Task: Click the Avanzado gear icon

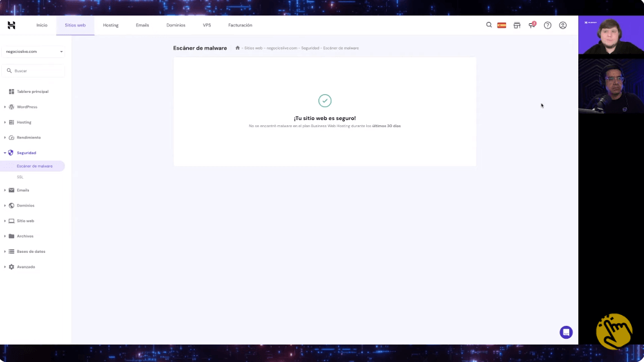Action: coord(12,266)
